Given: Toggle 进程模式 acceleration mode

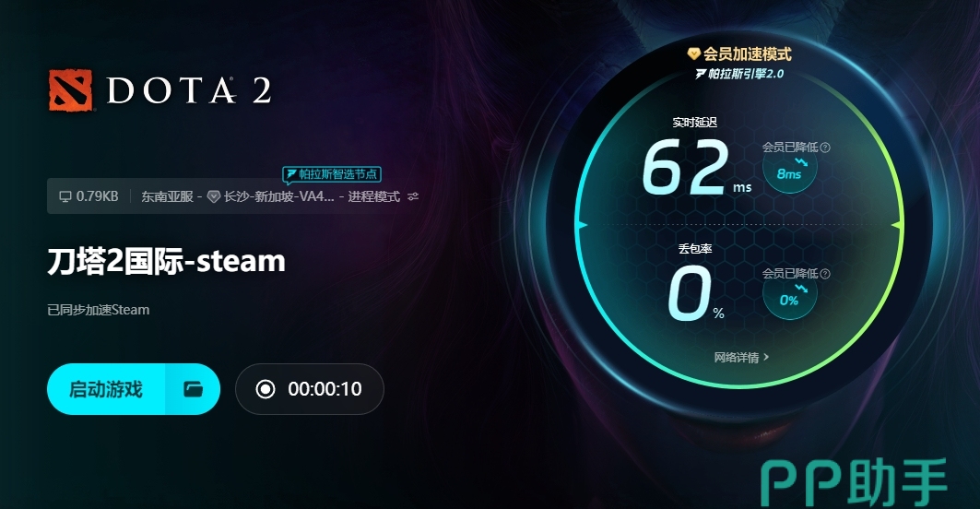Looking at the screenshot, I should pos(373,196).
